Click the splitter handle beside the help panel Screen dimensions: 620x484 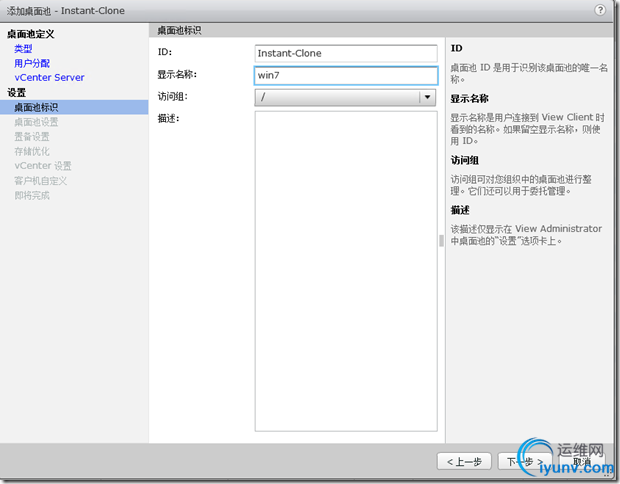point(441,240)
